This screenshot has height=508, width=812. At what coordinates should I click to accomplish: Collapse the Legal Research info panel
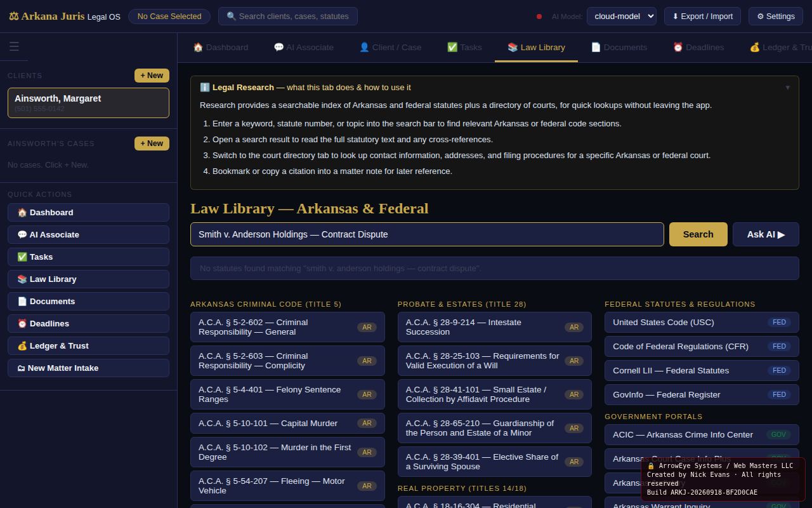787,88
